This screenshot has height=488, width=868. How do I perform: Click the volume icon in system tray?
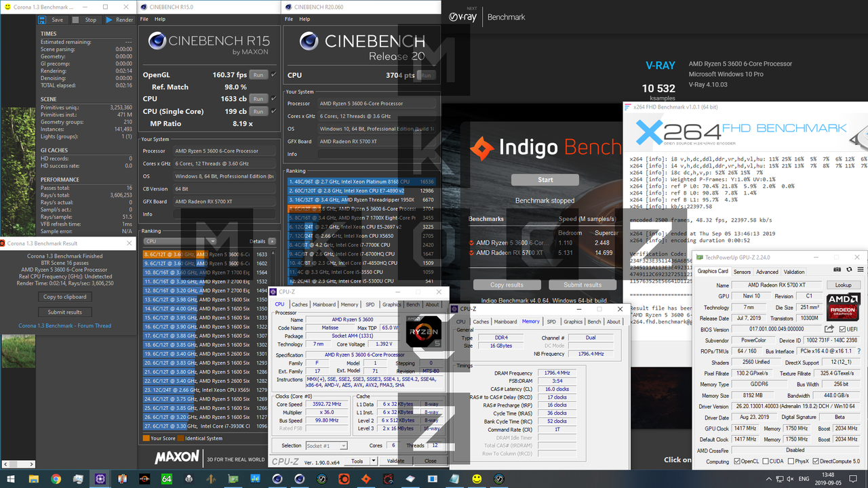coord(791,479)
